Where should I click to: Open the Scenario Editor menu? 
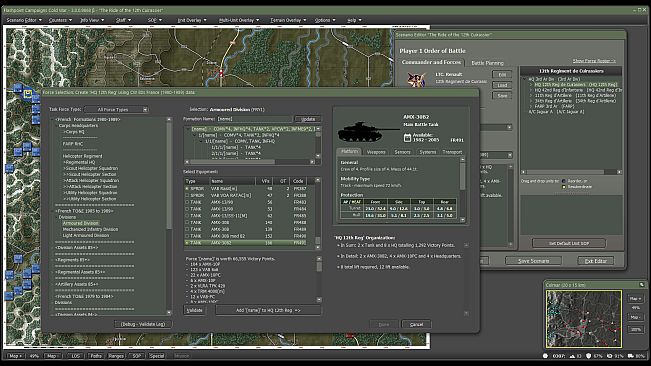point(24,20)
